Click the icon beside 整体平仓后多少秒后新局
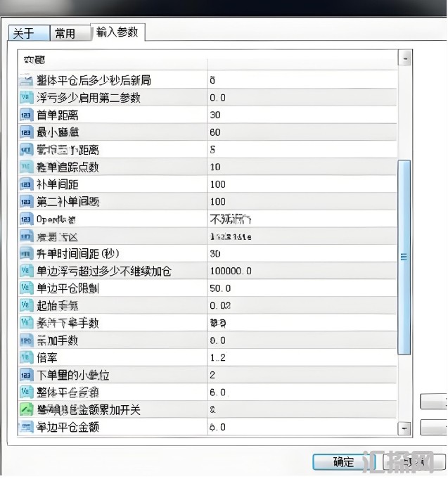448x479 pixels. (26, 81)
